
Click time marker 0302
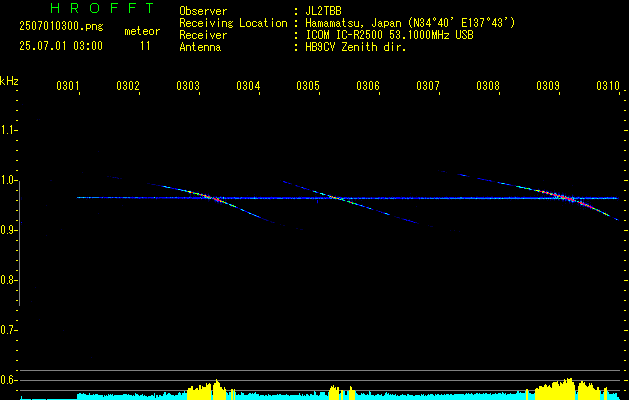(x=128, y=86)
